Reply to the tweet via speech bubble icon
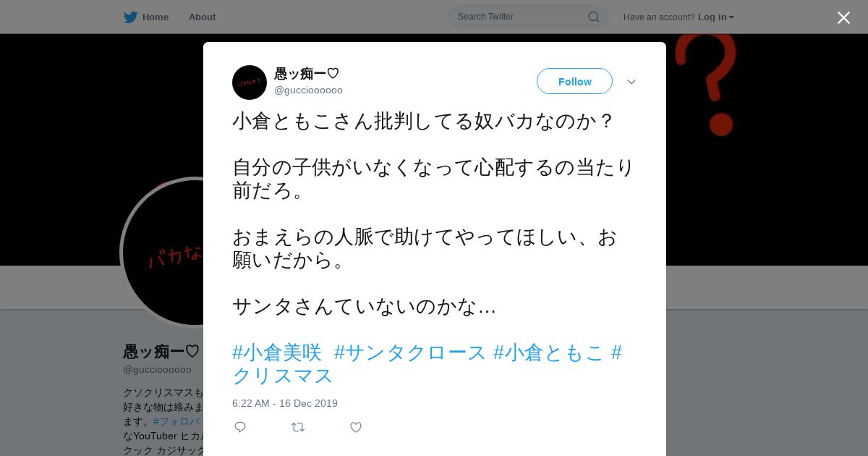868x456 pixels. tap(240, 427)
